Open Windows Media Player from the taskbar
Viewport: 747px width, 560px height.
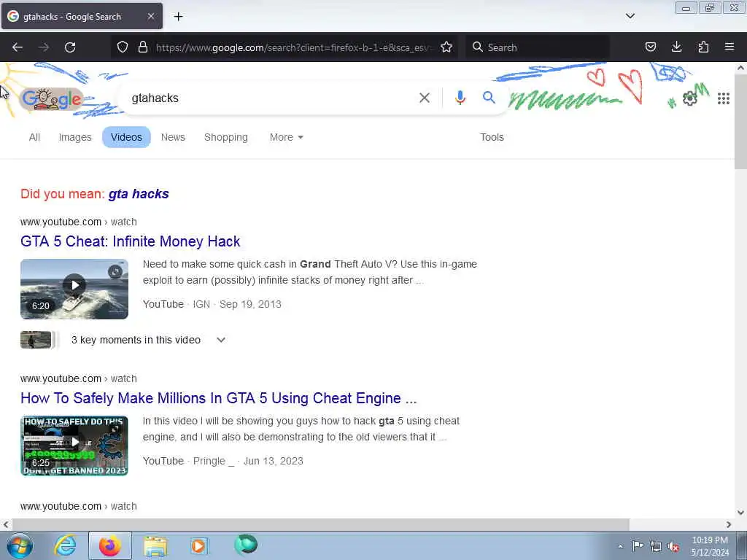[x=198, y=545]
